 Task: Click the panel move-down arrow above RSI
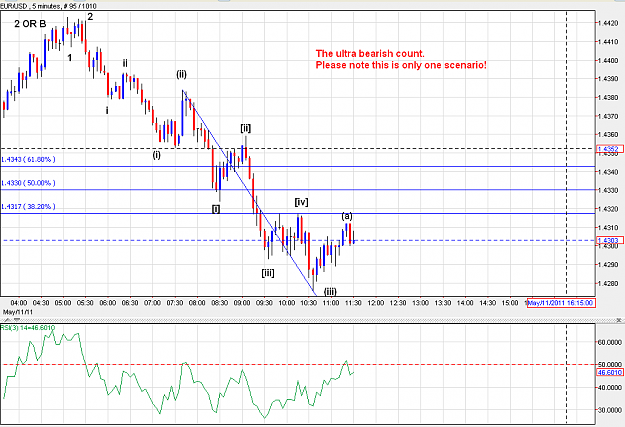tap(17, 320)
